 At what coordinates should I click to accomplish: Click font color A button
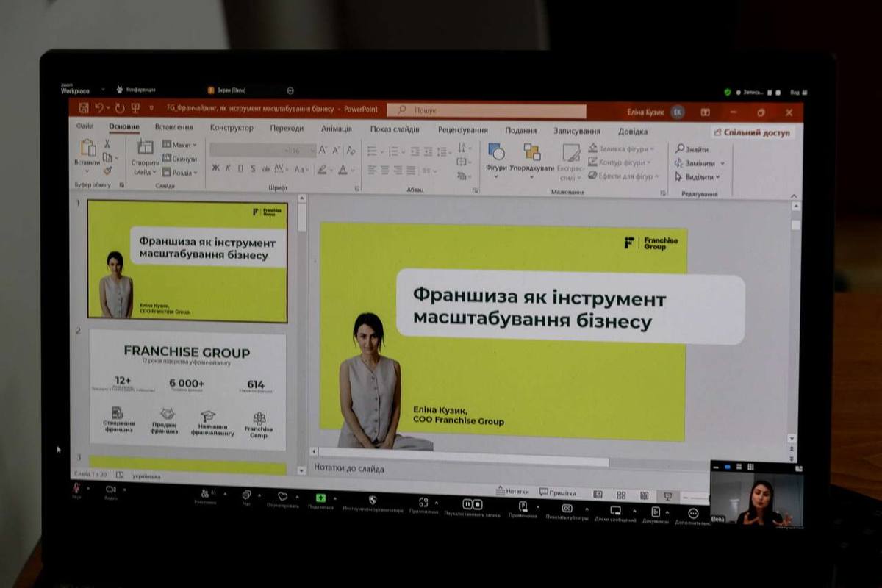(343, 169)
